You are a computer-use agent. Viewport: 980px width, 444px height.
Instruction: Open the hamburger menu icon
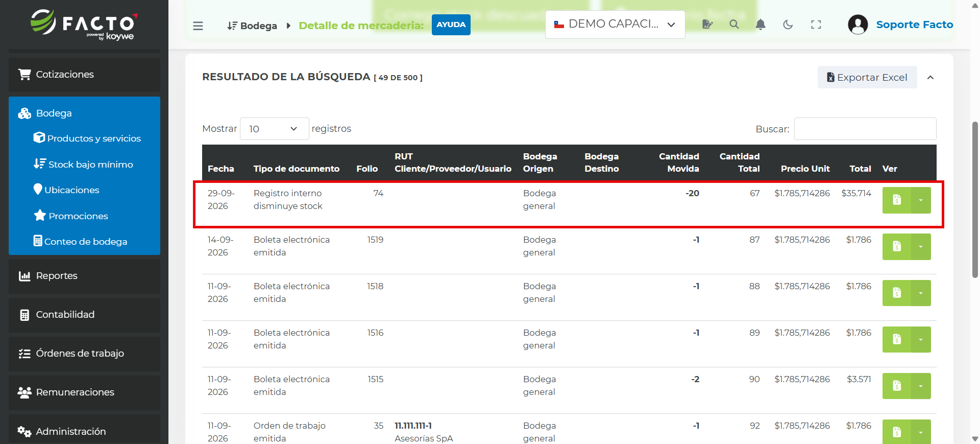[198, 26]
